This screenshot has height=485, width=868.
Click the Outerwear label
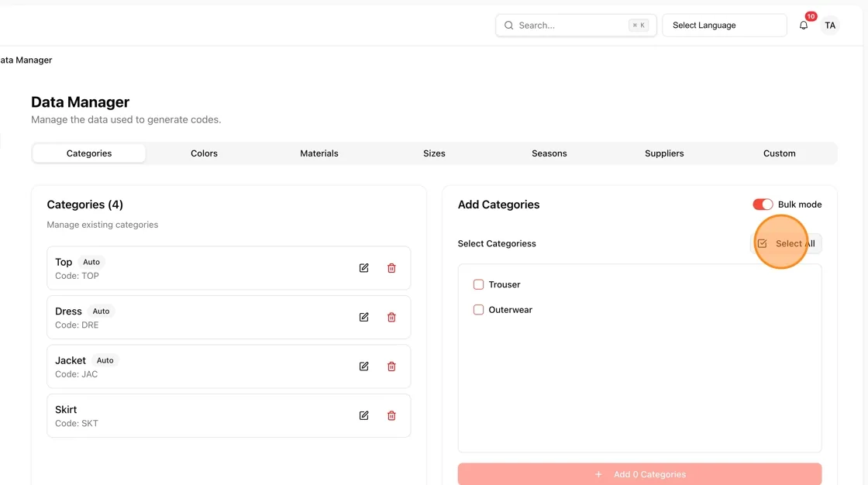[511, 310]
